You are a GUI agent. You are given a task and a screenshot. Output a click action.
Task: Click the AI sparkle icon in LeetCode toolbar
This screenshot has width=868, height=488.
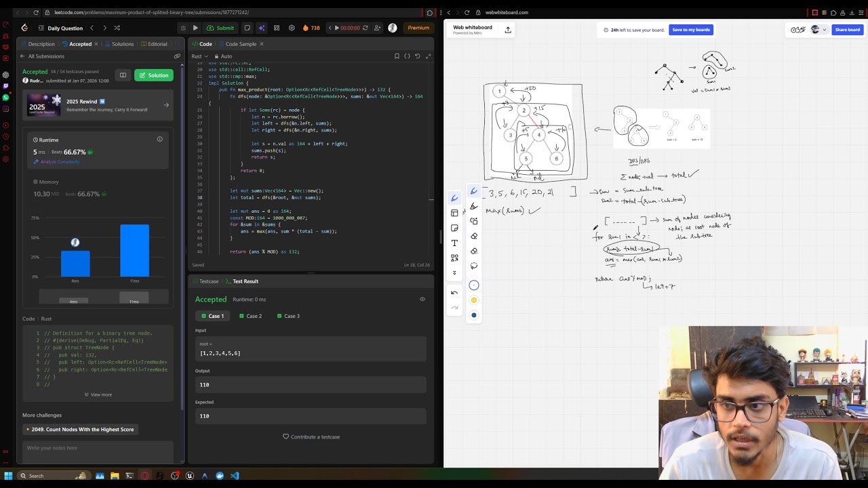pyautogui.click(x=262, y=28)
